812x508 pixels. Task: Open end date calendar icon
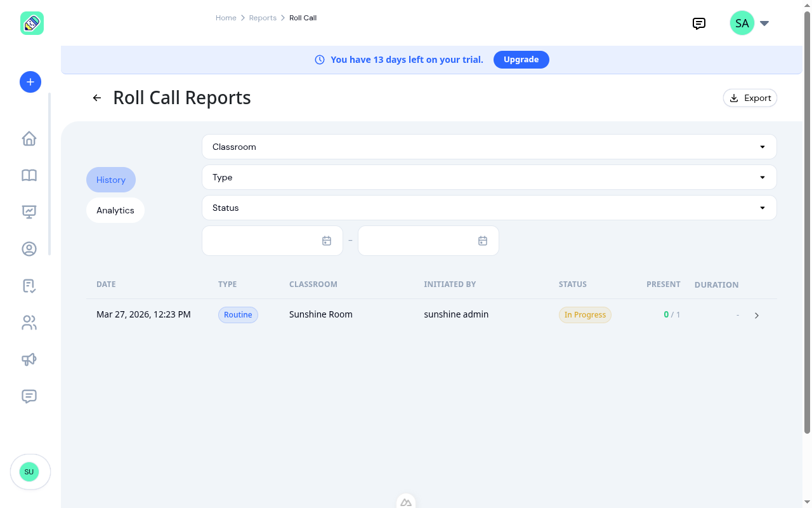click(483, 241)
